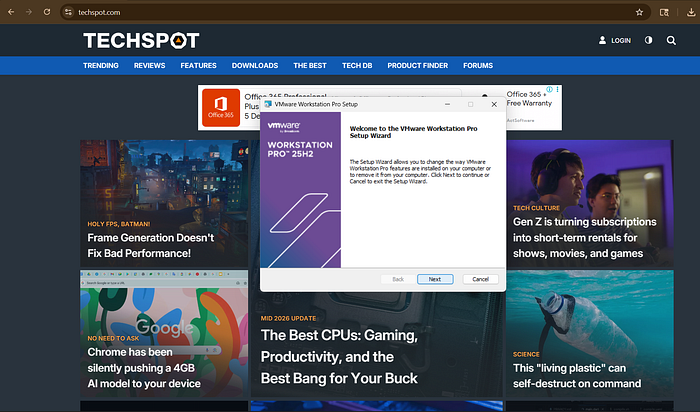Image resolution: width=700 pixels, height=412 pixels.
Task: Open the browser downloads icon
Action: click(691, 12)
